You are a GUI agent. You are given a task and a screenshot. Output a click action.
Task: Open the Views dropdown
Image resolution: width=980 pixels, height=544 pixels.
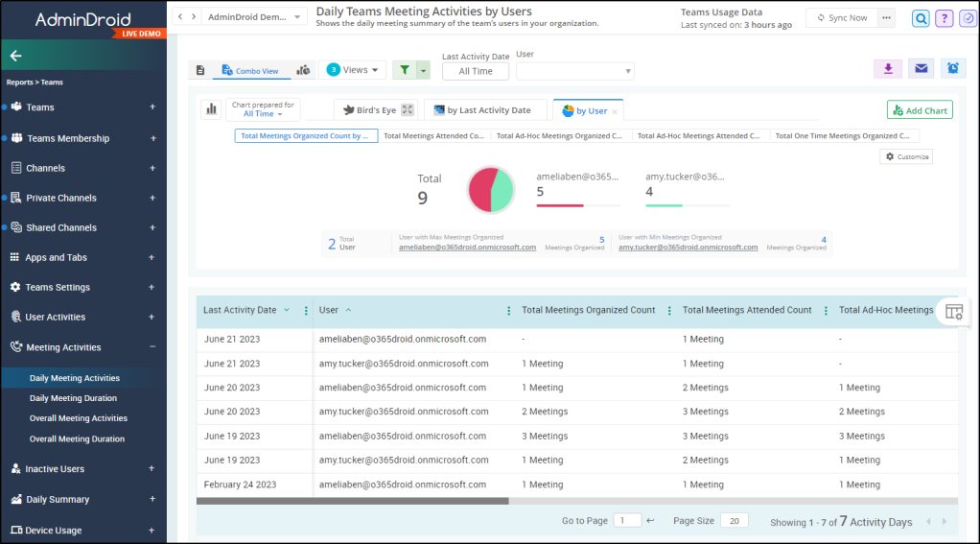[x=353, y=70]
